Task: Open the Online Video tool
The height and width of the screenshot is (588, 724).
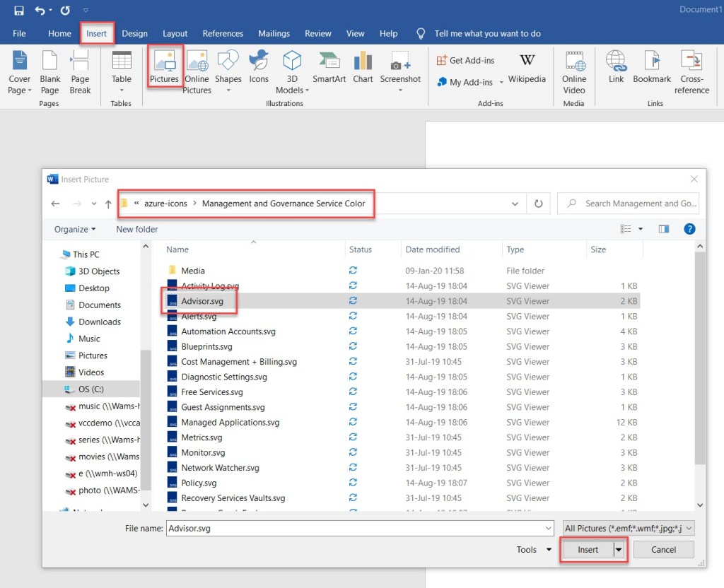Action: 574,71
